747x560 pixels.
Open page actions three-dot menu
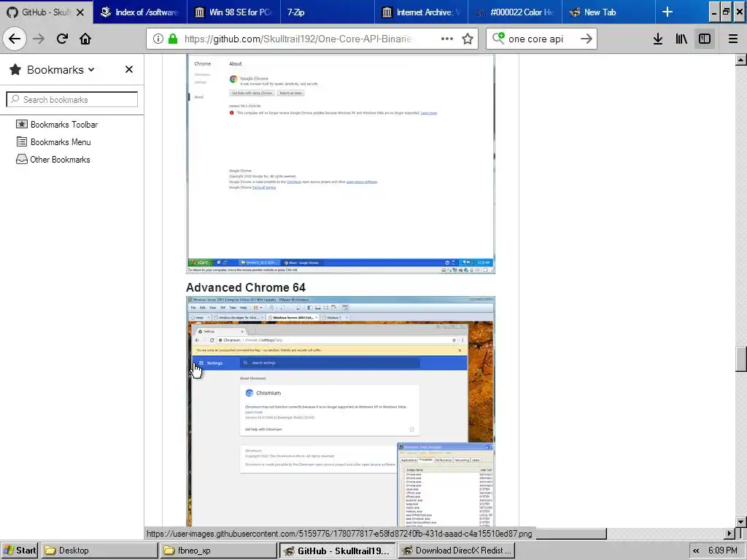tap(447, 39)
